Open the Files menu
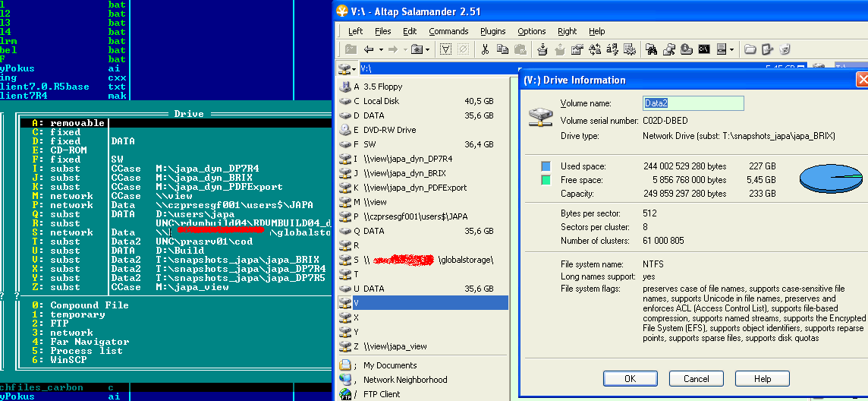The image size is (868, 401). point(382,31)
